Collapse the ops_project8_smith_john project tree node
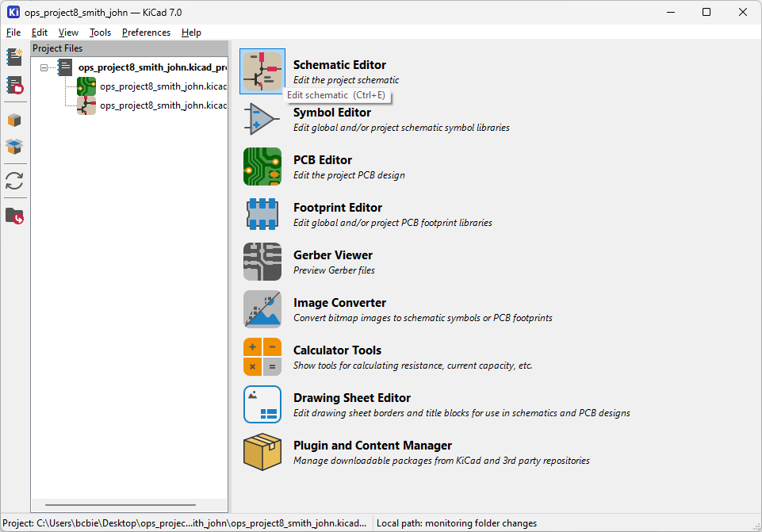 44,68
